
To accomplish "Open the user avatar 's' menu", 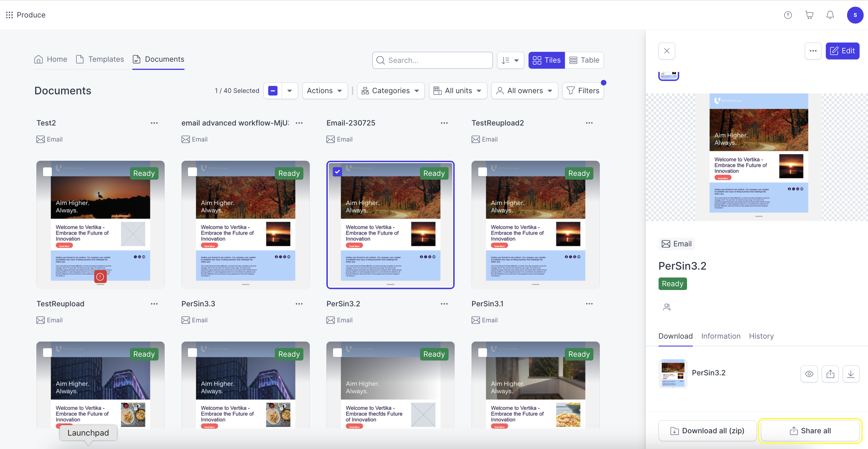I will [x=855, y=15].
